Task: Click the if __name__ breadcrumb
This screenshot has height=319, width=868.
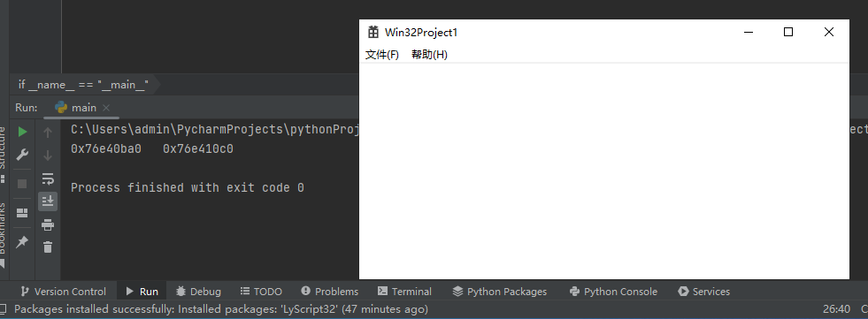Action: click(83, 85)
